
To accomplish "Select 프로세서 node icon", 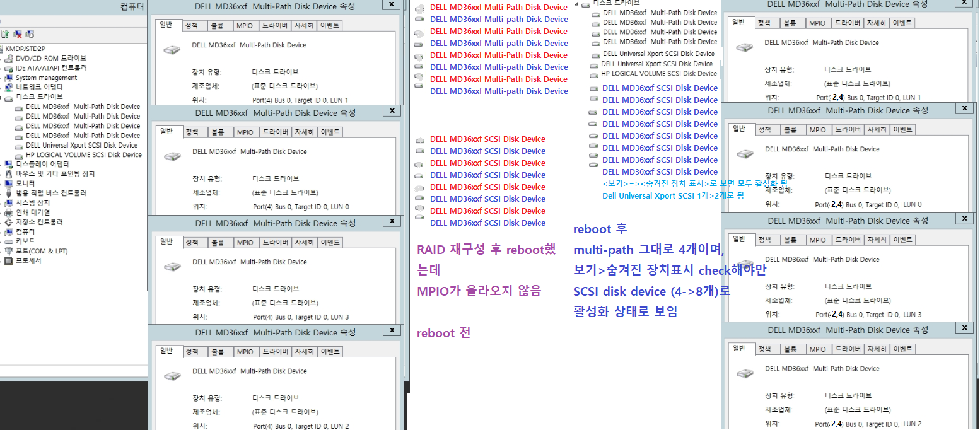I will (x=9, y=260).
